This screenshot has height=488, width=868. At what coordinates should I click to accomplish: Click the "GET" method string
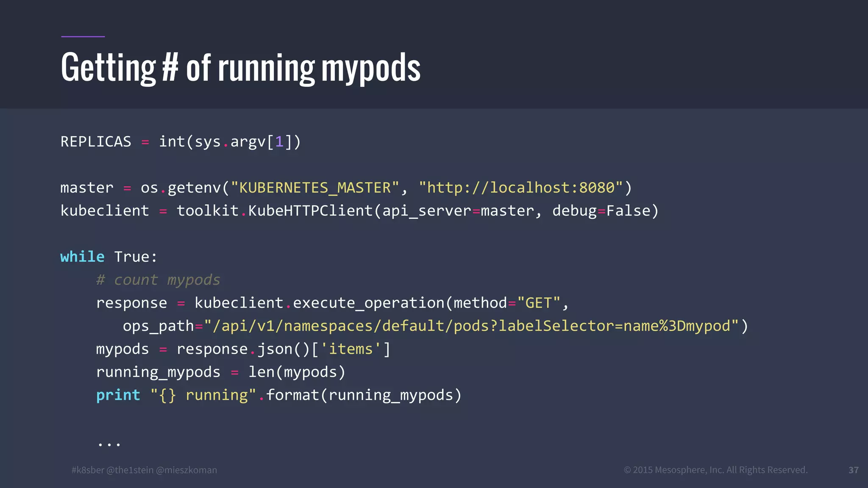pyautogui.click(x=538, y=303)
